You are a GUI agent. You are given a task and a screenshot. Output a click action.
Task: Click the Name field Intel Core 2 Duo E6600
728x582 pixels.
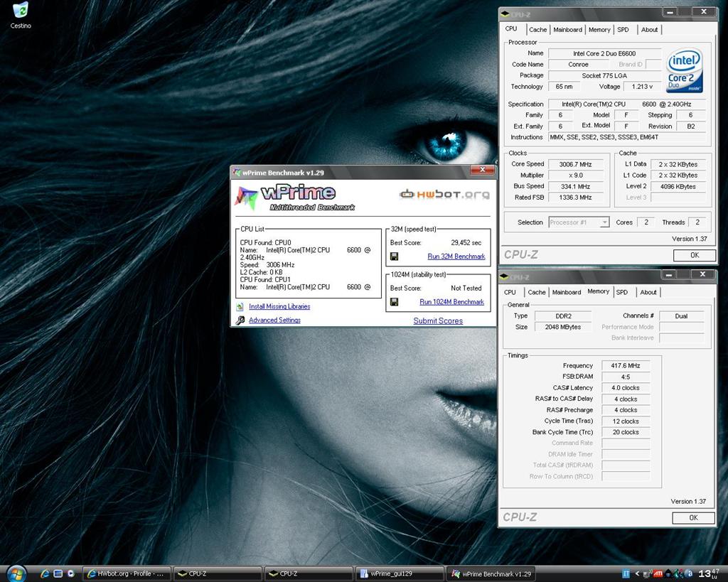604,53
